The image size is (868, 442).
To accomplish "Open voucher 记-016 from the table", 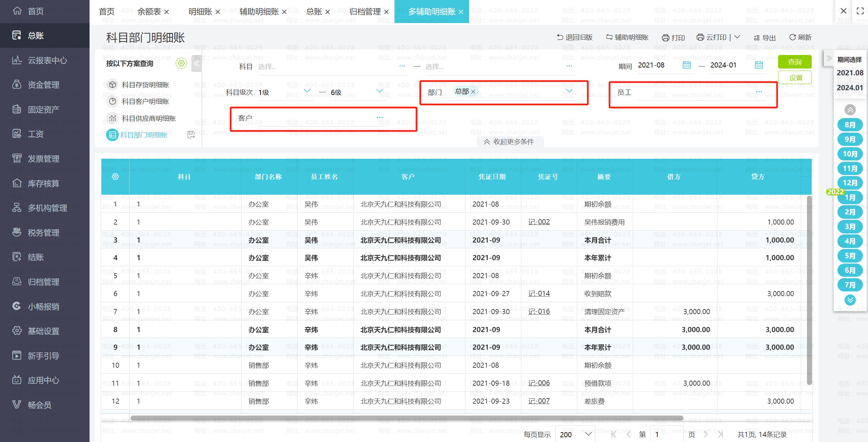I will coord(539,311).
